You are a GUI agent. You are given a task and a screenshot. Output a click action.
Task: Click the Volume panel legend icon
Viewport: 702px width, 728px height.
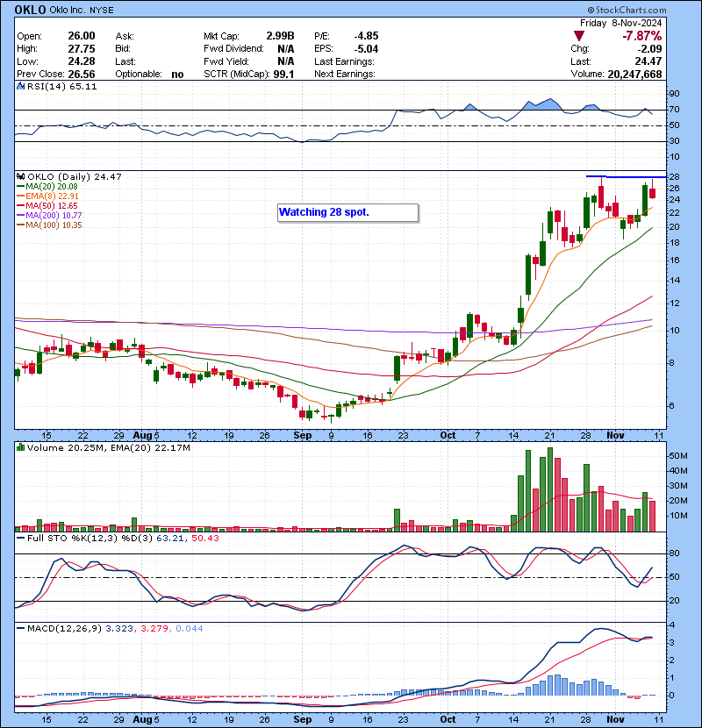[x=19, y=448]
